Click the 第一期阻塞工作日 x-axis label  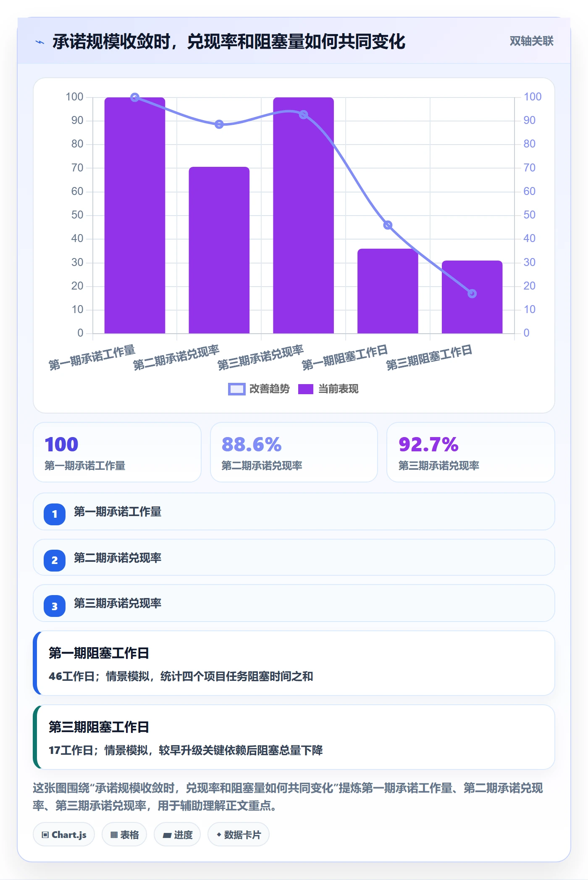click(345, 358)
